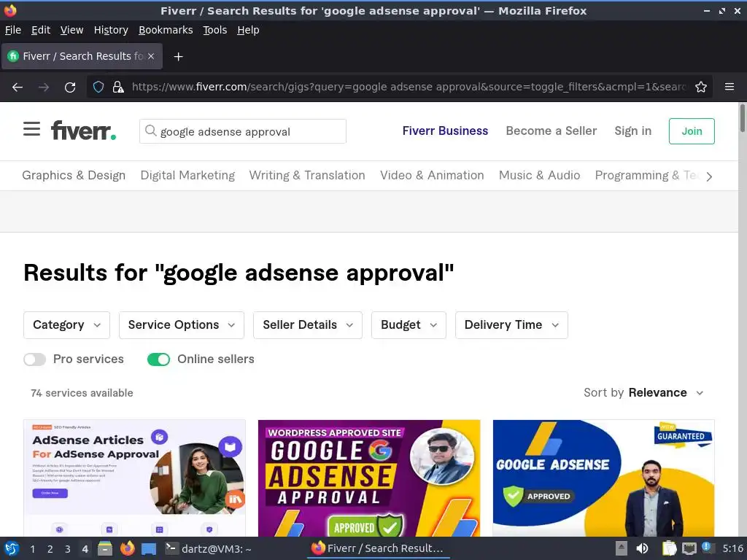
Task: Switch to workspace 2
Action: pyautogui.click(x=50, y=549)
